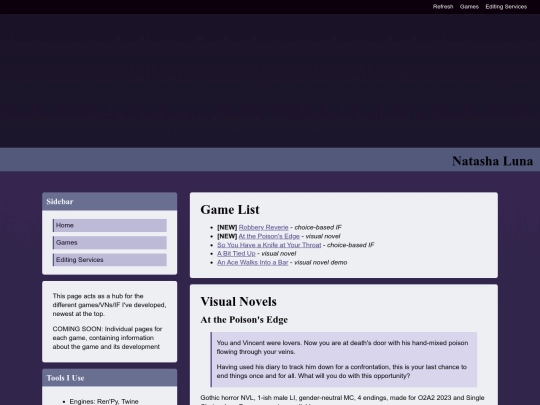Open At the Poison's Edge link

(x=269, y=236)
